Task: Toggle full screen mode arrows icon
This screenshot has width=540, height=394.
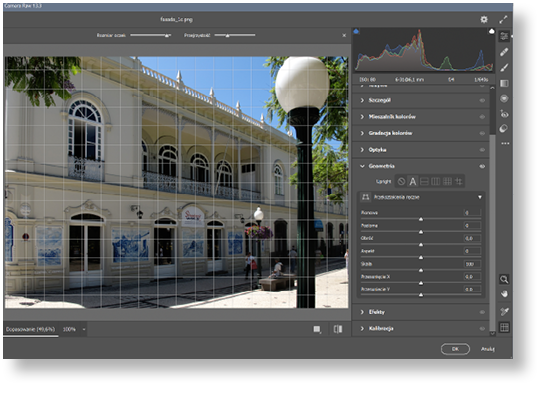Action: 503,20
